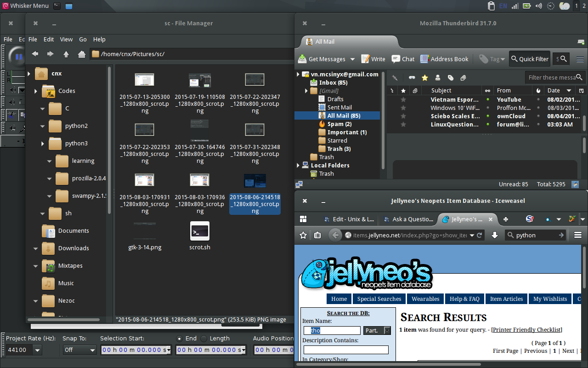
Task: Reload the Jellyneo page
Action: (480, 235)
